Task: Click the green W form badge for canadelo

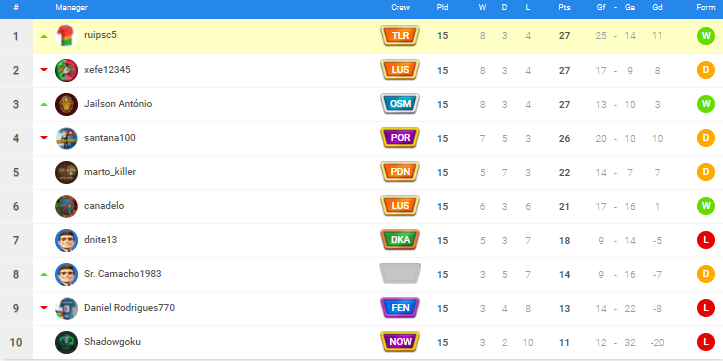Action: (x=705, y=206)
